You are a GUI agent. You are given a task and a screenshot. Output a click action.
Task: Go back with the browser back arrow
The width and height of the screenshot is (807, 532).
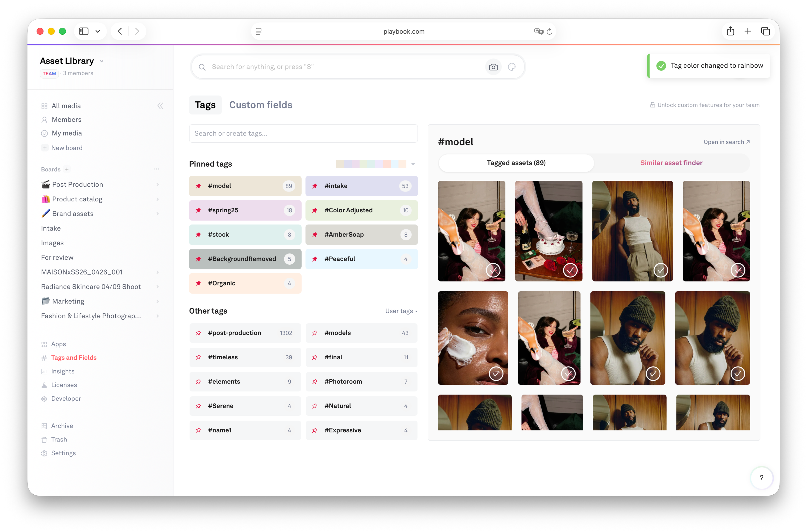[120, 31]
